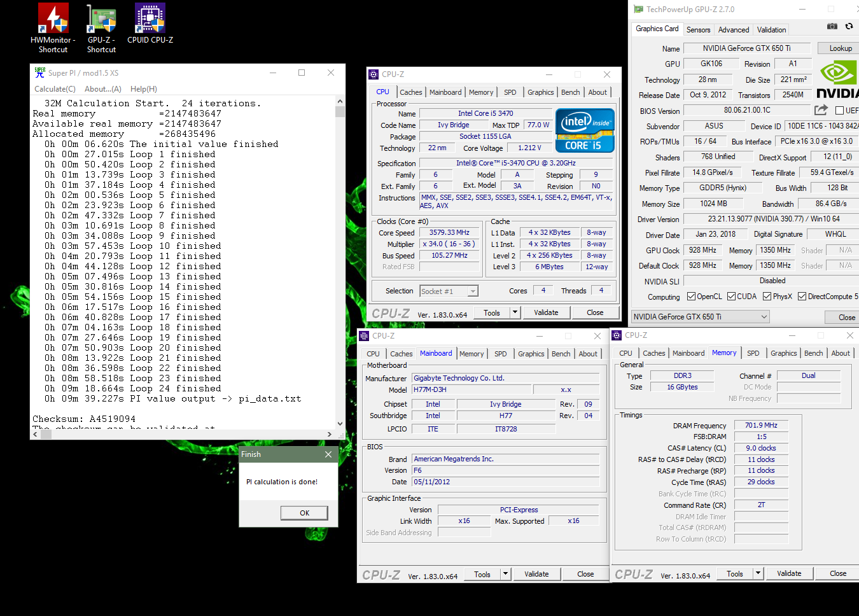Toggle the CUDA checkbox
The width and height of the screenshot is (859, 616).
click(x=732, y=297)
